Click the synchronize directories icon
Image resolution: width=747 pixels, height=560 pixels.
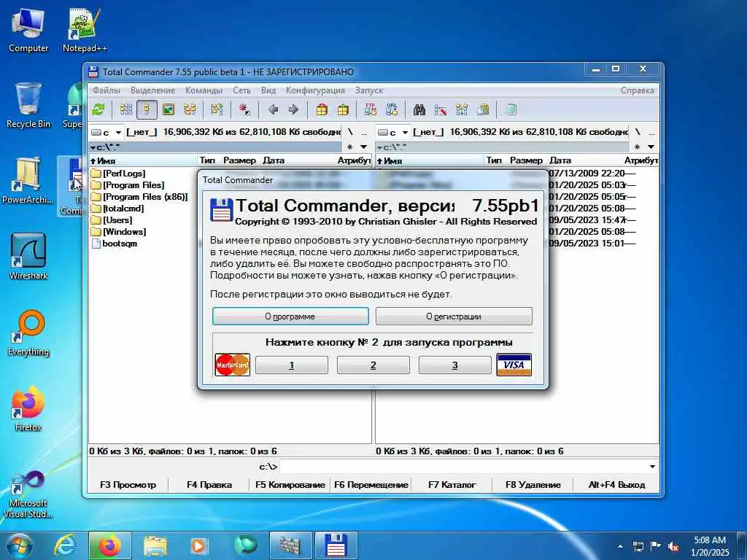462,110
